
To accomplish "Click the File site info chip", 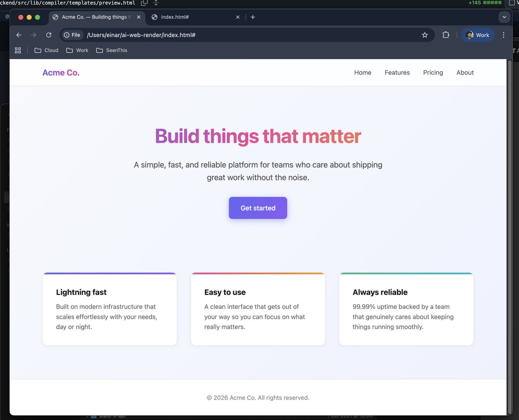I will pyautogui.click(x=72, y=35).
